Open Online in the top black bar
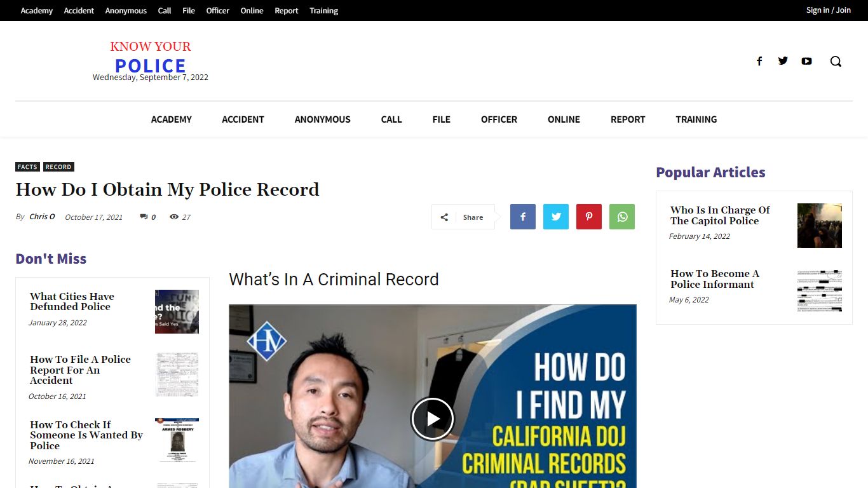 (x=252, y=11)
